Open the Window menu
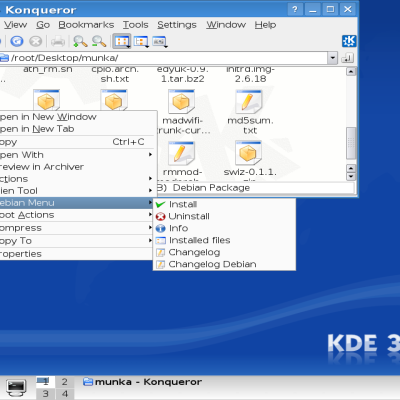Screen dimensions: 400x400 click(226, 25)
